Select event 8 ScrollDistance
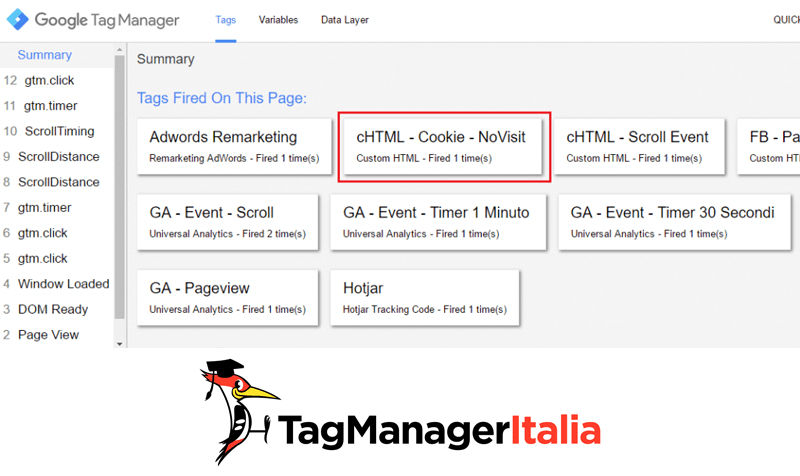Screen dimensions: 800x476 coord(51,182)
